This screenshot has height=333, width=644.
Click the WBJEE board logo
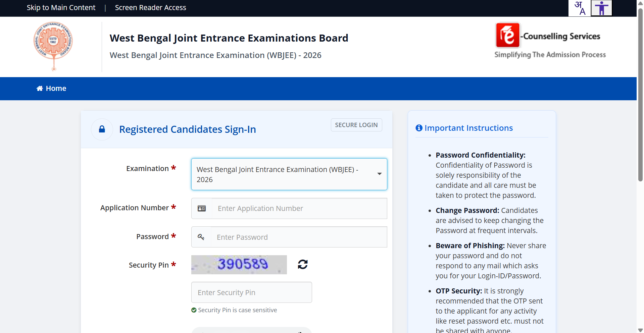(x=53, y=45)
